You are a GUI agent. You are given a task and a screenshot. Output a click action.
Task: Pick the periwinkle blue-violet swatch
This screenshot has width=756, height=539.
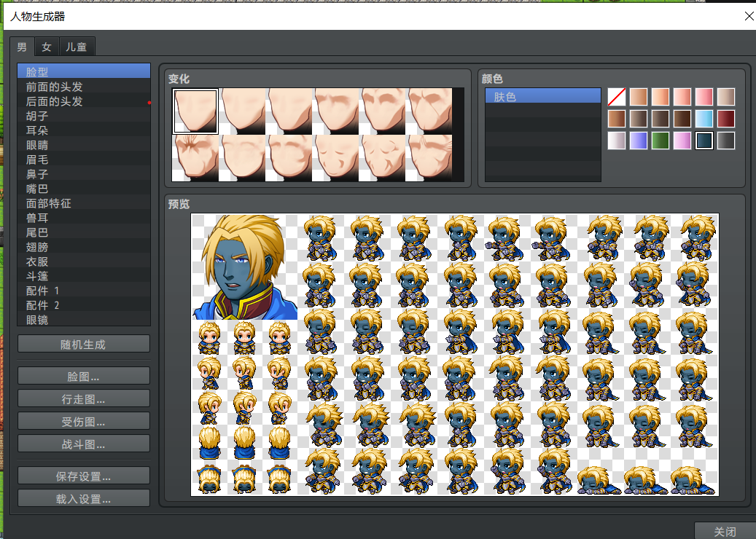tap(639, 141)
